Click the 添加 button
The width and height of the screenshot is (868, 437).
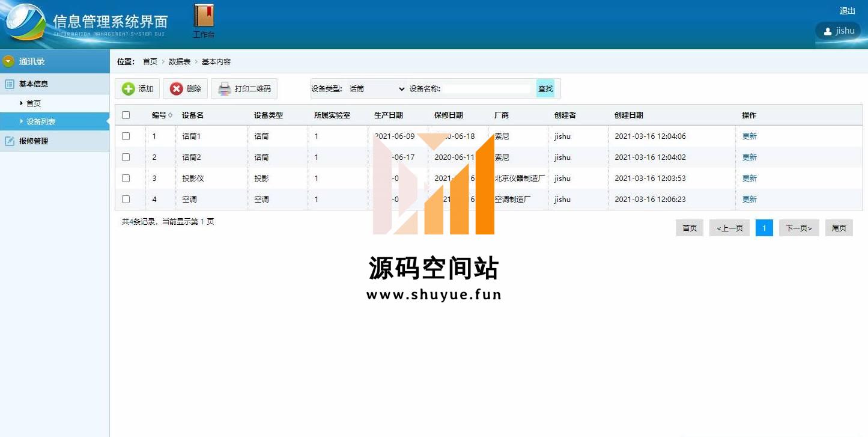(138, 89)
